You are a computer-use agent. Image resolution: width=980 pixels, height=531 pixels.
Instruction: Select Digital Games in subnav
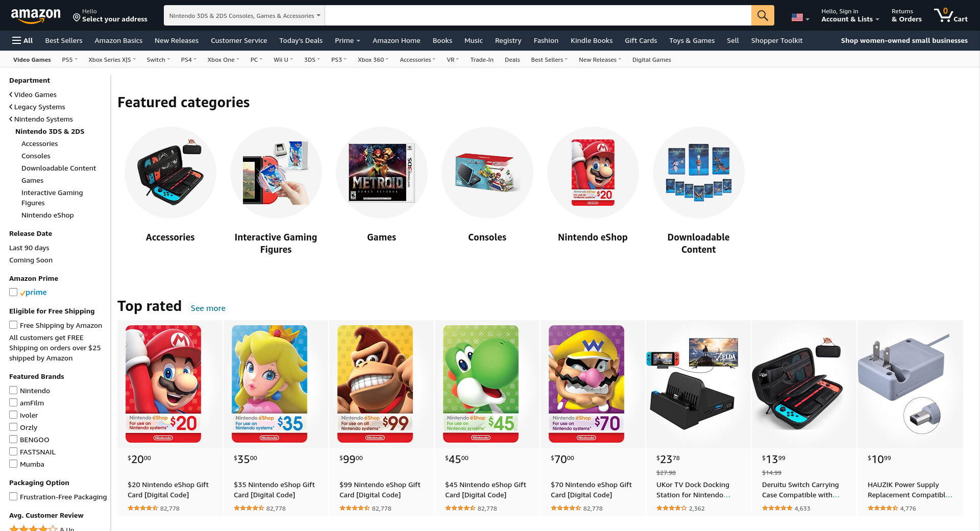pyautogui.click(x=651, y=60)
